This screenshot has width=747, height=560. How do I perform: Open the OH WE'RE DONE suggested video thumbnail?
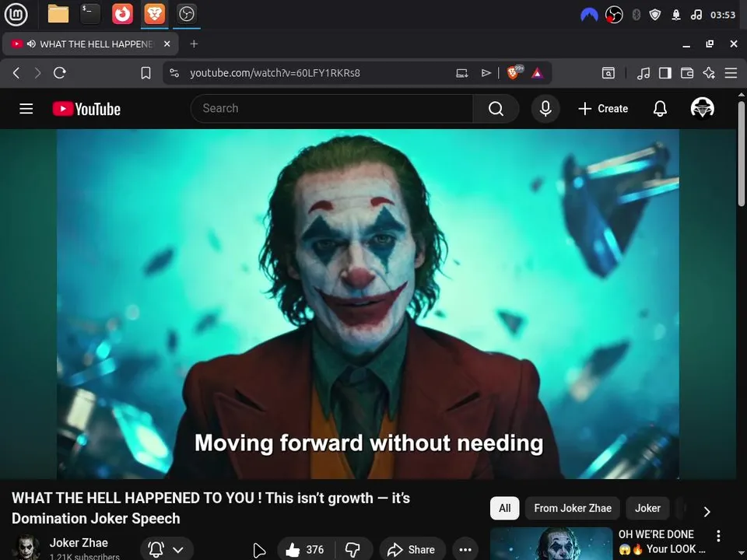(x=551, y=544)
